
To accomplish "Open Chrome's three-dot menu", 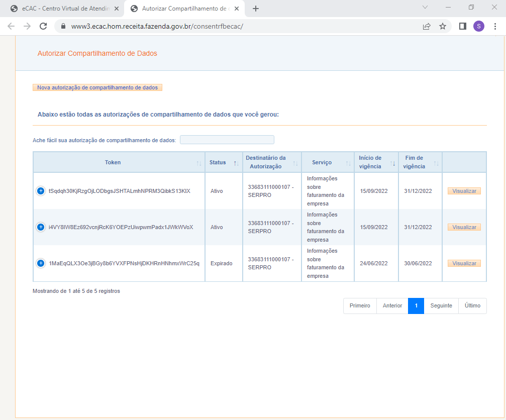I will point(495,26).
